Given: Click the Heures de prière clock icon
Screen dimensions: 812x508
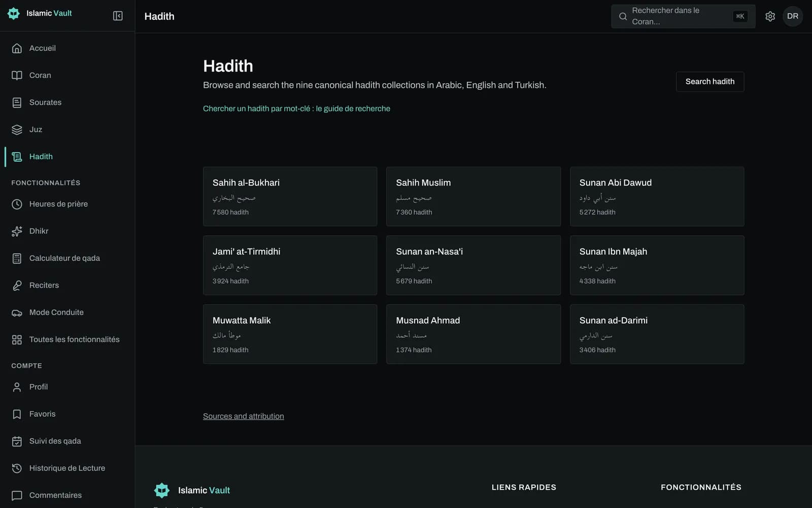Looking at the screenshot, I should coord(17,204).
